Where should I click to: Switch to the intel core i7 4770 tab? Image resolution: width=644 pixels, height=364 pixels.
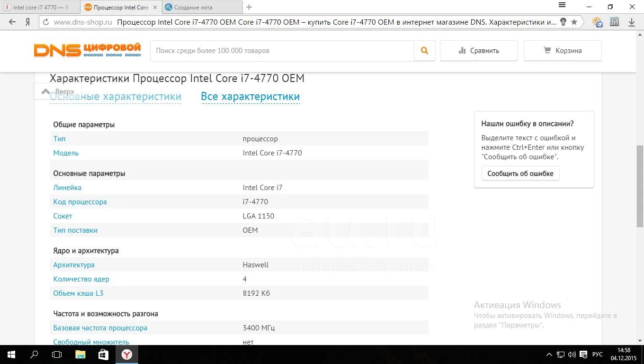(40, 8)
